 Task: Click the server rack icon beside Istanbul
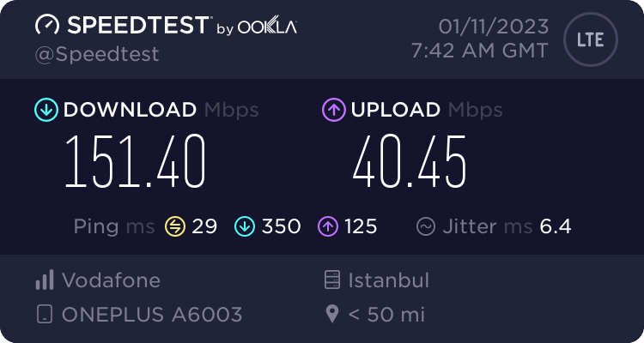(x=331, y=280)
